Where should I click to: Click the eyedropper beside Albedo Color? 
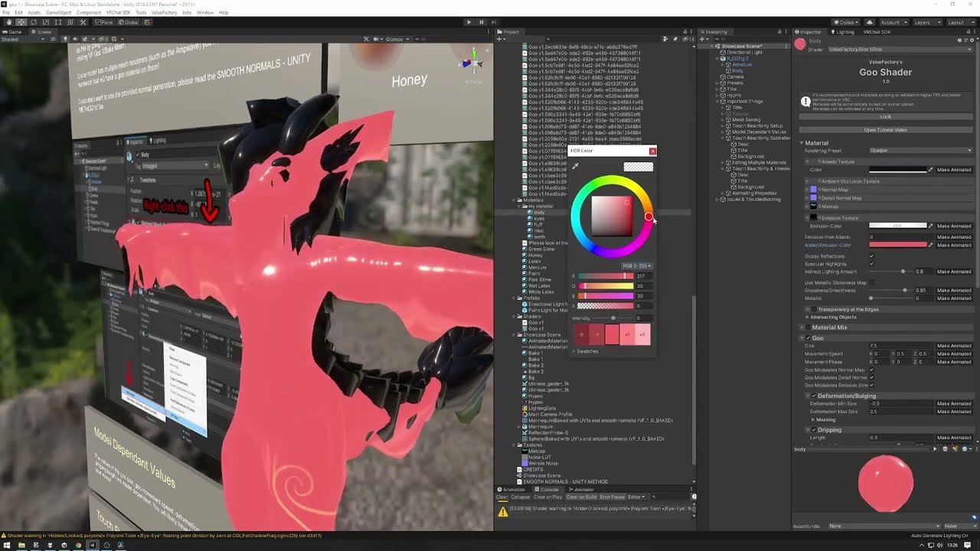pyautogui.click(x=931, y=169)
